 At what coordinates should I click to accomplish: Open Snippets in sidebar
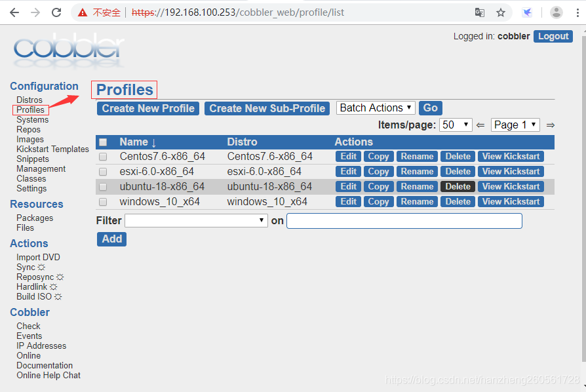33,159
